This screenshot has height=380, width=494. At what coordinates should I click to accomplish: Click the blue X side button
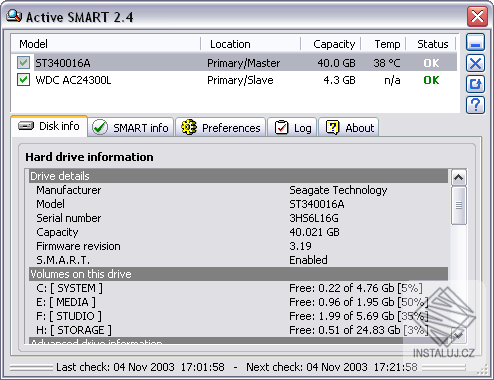point(475,63)
